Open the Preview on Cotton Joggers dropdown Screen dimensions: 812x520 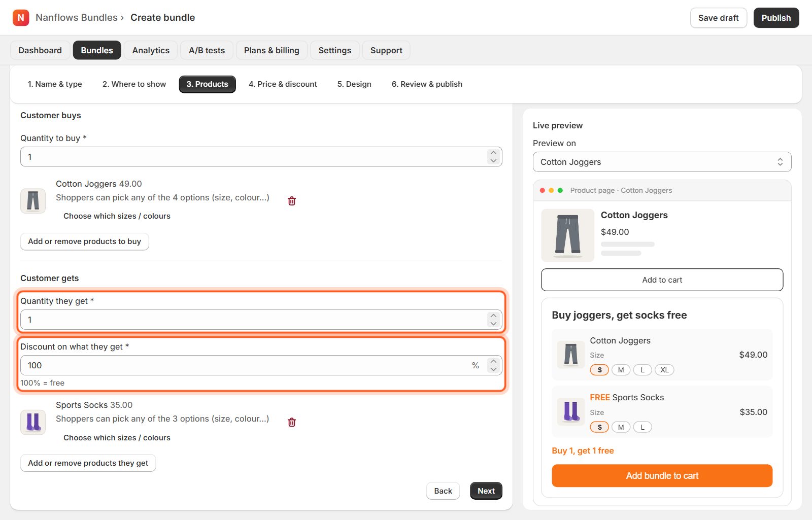point(662,162)
